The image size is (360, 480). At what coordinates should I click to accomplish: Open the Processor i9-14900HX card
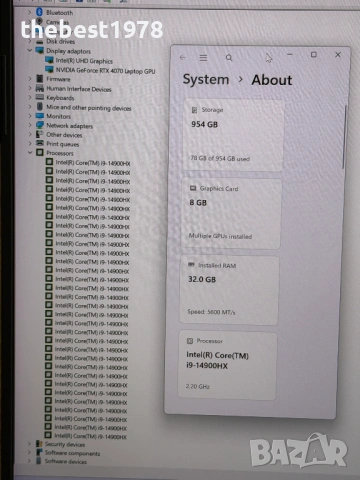pyautogui.click(x=228, y=365)
